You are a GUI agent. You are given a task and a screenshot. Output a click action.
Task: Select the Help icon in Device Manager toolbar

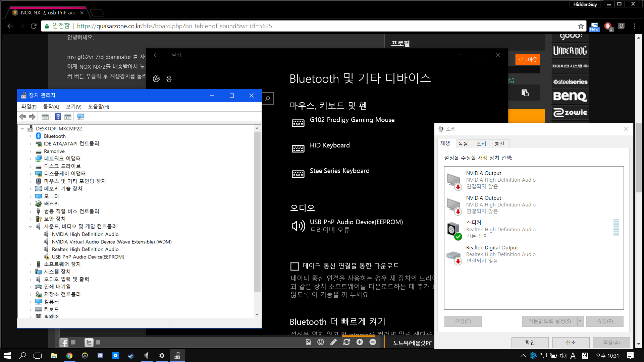(58, 117)
